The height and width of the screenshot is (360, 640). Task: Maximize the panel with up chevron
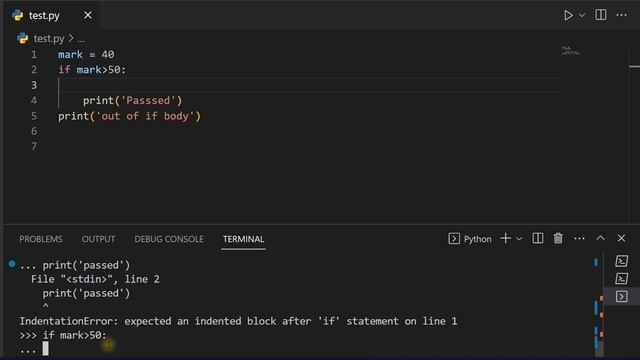[600, 238]
